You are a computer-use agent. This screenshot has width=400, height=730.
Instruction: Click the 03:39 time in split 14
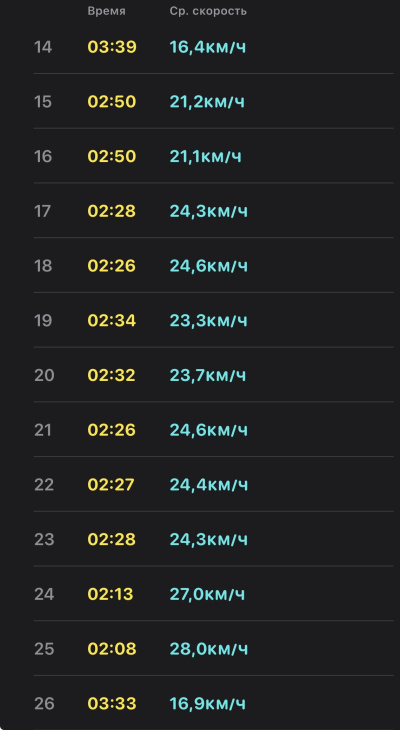coord(112,47)
